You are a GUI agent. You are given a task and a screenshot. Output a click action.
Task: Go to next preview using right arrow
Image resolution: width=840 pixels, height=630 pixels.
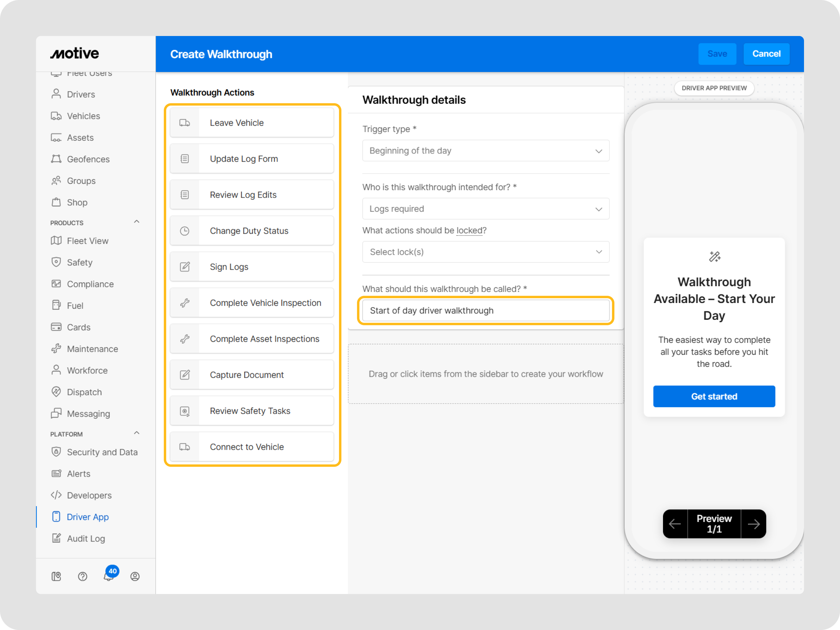click(x=753, y=524)
